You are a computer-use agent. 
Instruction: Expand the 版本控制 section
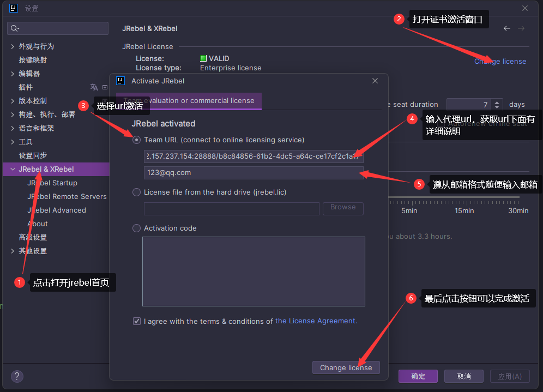pyautogui.click(x=13, y=101)
